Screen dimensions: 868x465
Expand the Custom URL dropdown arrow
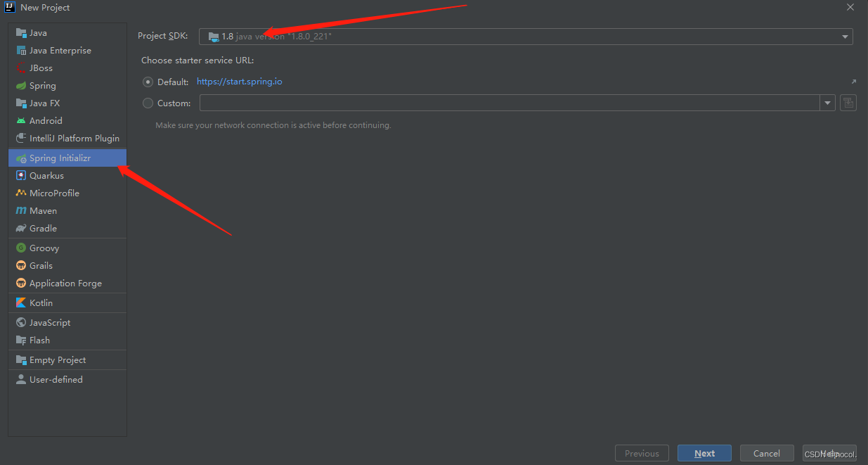827,103
